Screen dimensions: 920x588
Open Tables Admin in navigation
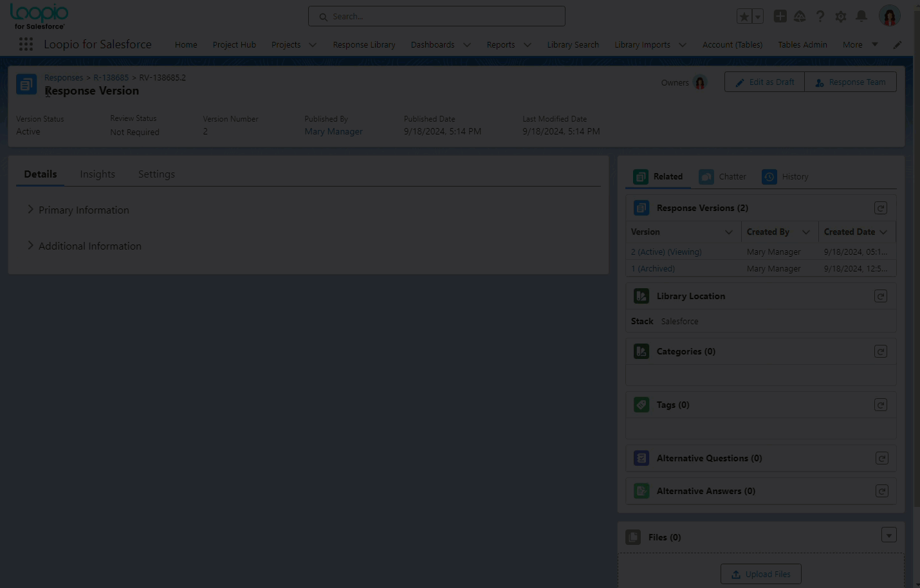802,45
